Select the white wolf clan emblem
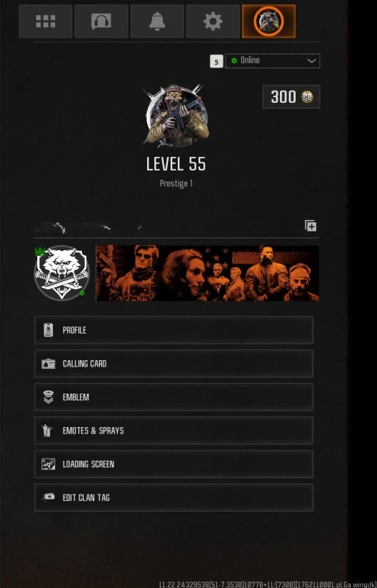The image size is (377, 588). (62, 273)
